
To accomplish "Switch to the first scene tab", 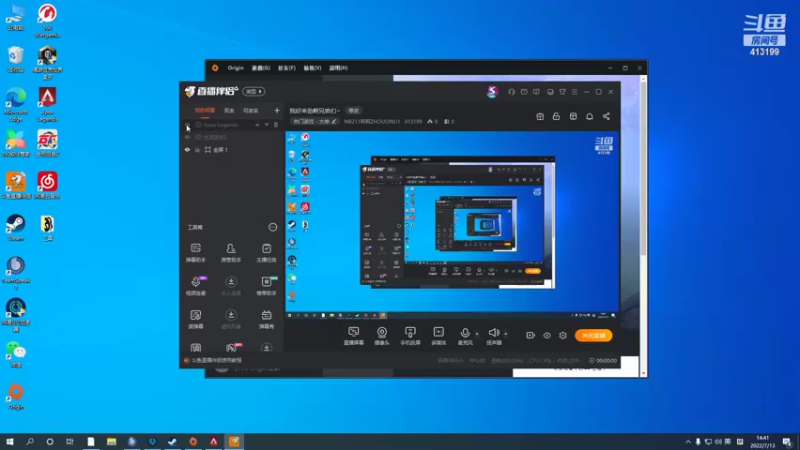I will coord(205,110).
